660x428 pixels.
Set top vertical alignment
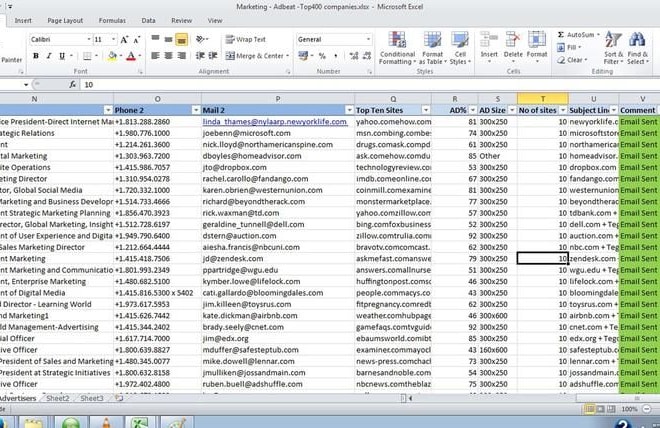tap(155, 39)
